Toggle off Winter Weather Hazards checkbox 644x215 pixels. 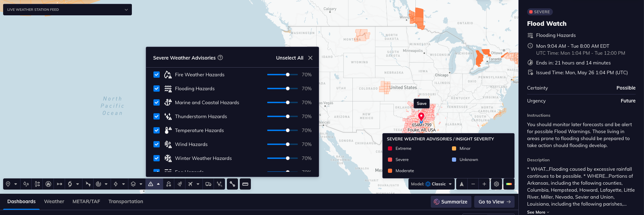pyautogui.click(x=157, y=158)
